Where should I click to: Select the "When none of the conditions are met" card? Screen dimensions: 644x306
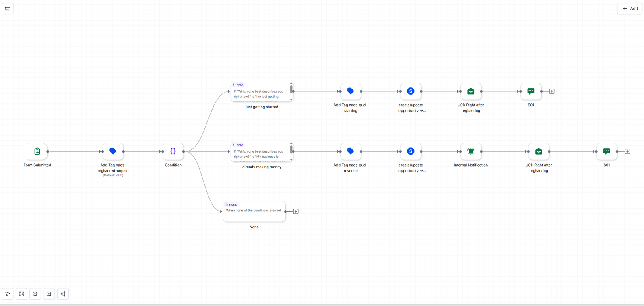[254, 211]
